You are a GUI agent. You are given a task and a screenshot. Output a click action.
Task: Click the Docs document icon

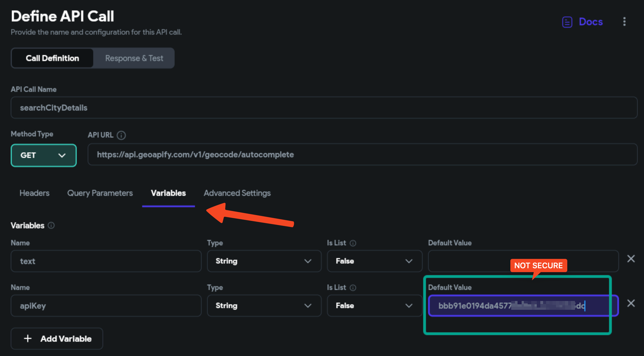(567, 22)
